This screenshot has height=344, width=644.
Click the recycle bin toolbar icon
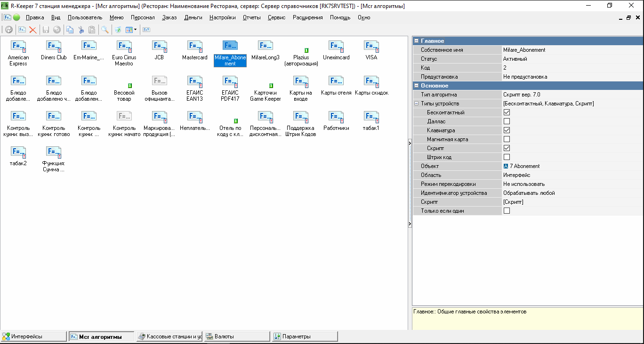point(118,30)
